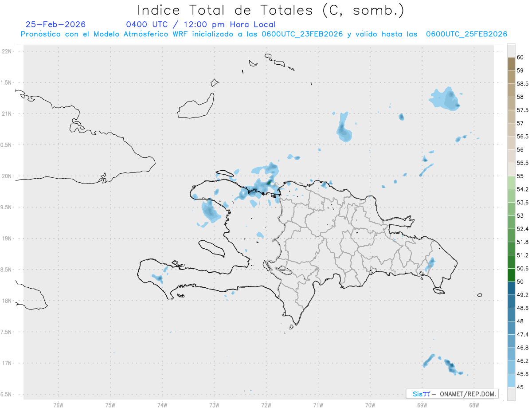Click the "20N" latitude label

point(7,176)
